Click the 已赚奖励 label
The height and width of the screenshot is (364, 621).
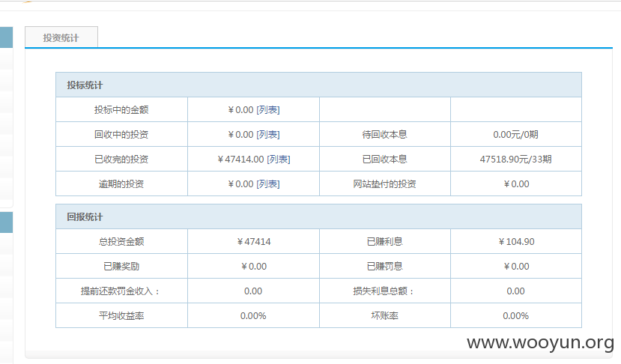point(121,266)
